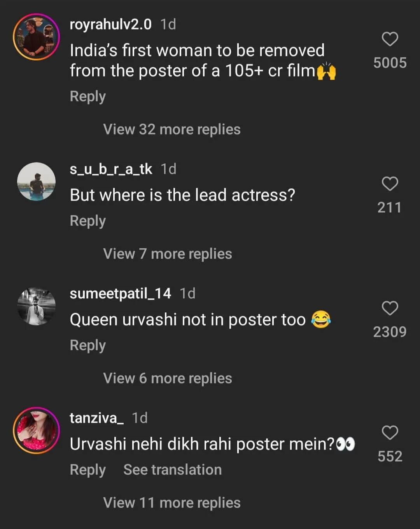Viewport: 420px width, 529px height.
Task: Like sumeetpatil_14's comment with the heart
Action: click(x=390, y=308)
